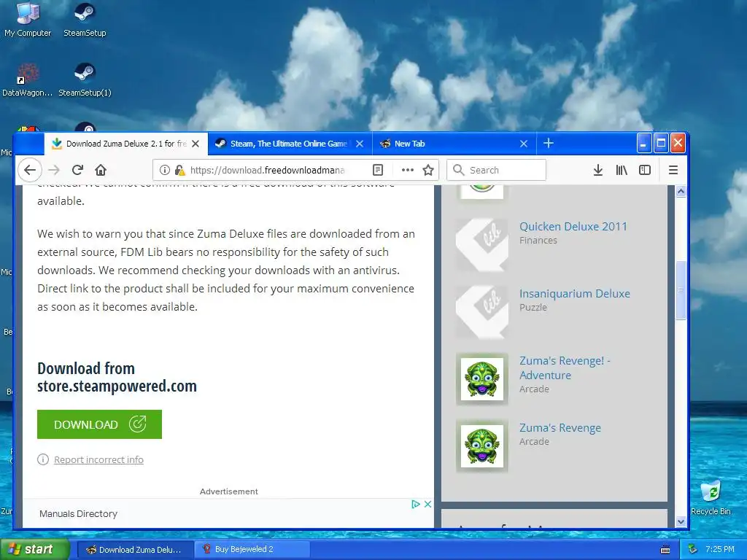Open the Windows start menu
The image size is (747, 560).
pyautogui.click(x=35, y=549)
